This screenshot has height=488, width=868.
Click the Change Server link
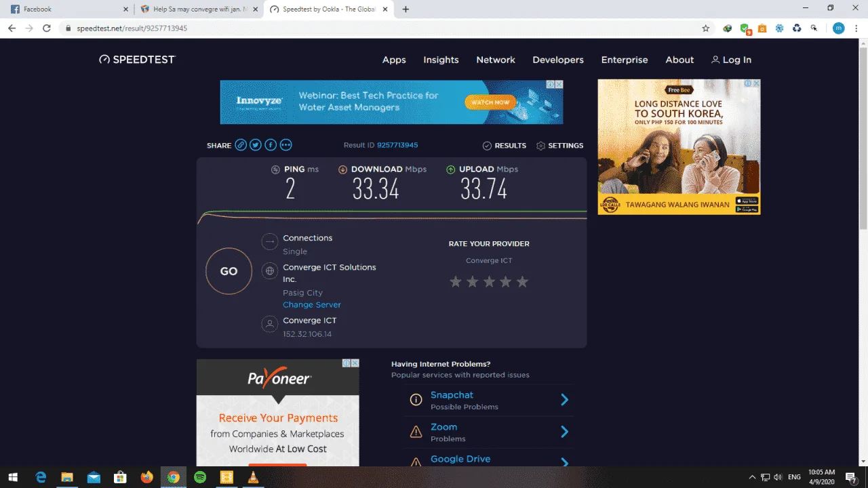pos(312,305)
